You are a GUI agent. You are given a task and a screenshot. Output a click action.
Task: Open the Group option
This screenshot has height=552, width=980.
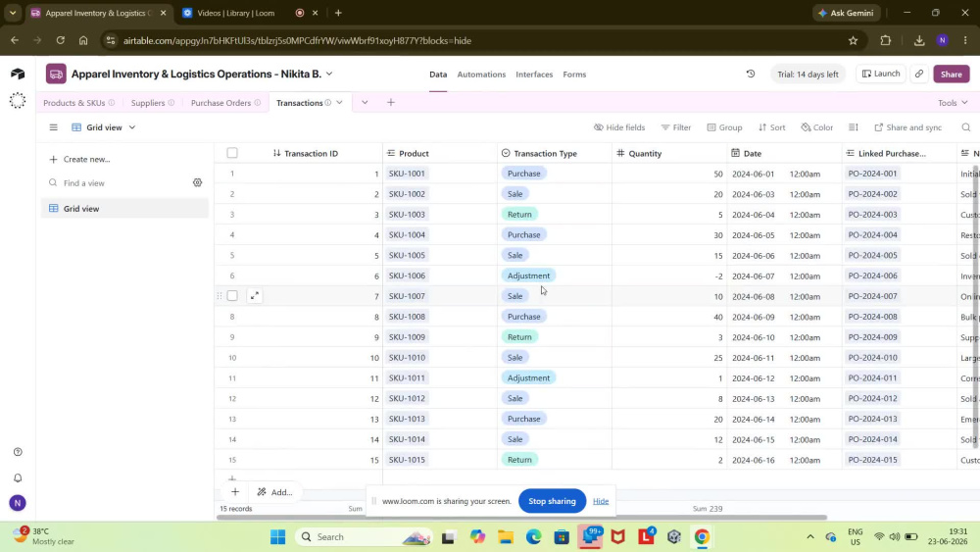coord(724,127)
